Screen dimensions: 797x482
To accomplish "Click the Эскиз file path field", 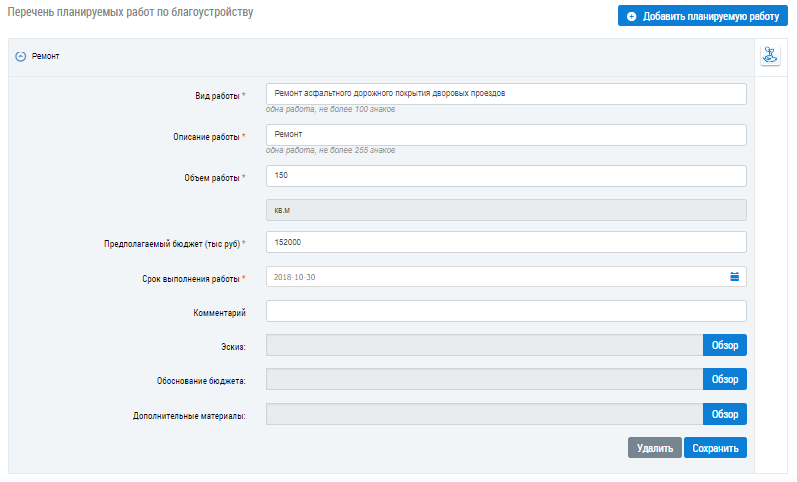I will click(484, 346).
